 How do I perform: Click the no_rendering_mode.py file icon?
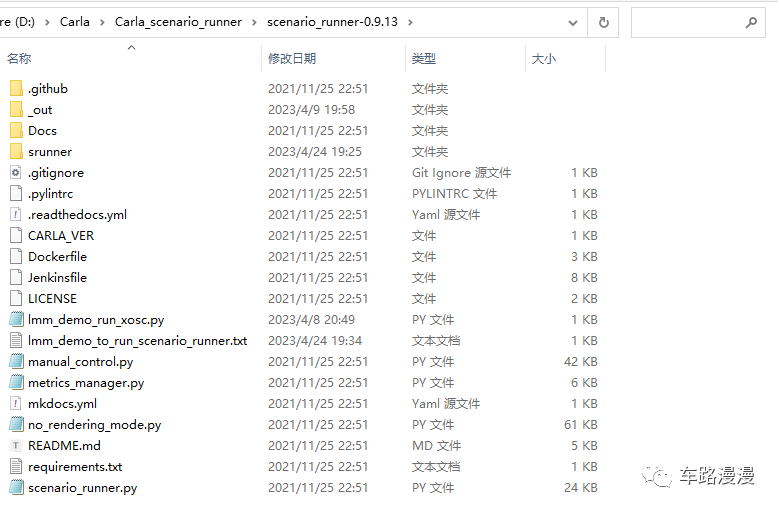pyautogui.click(x=16, y=425)
